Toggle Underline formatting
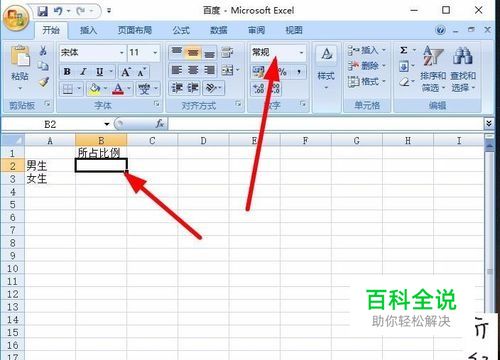This screenshot has width=500, height=360. [99, 72]
